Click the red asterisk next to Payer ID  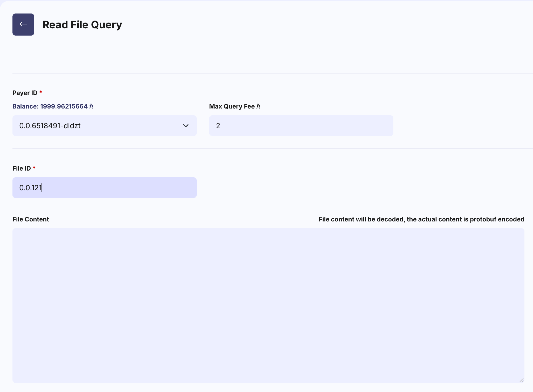tap(41, 92)
